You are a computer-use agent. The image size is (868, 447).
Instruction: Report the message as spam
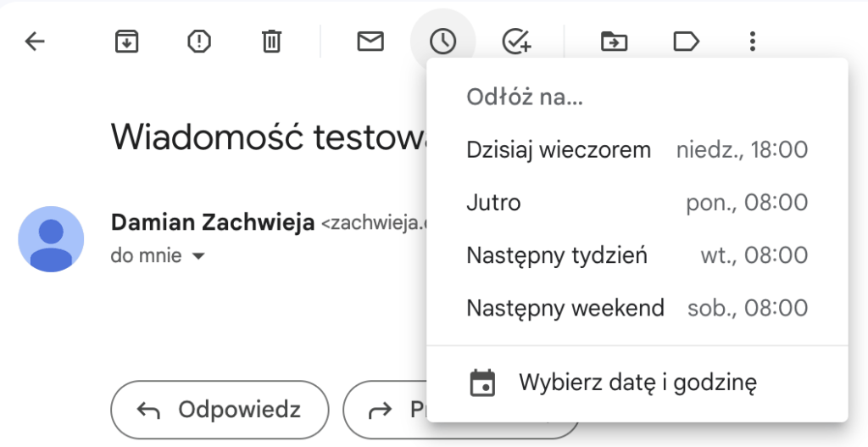[x=199, y=42]
